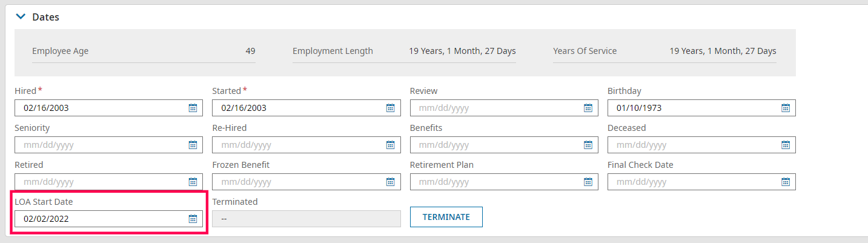868x243 pixels.
Task: Collapse the Dates section chevron
Action: (21, 17)
